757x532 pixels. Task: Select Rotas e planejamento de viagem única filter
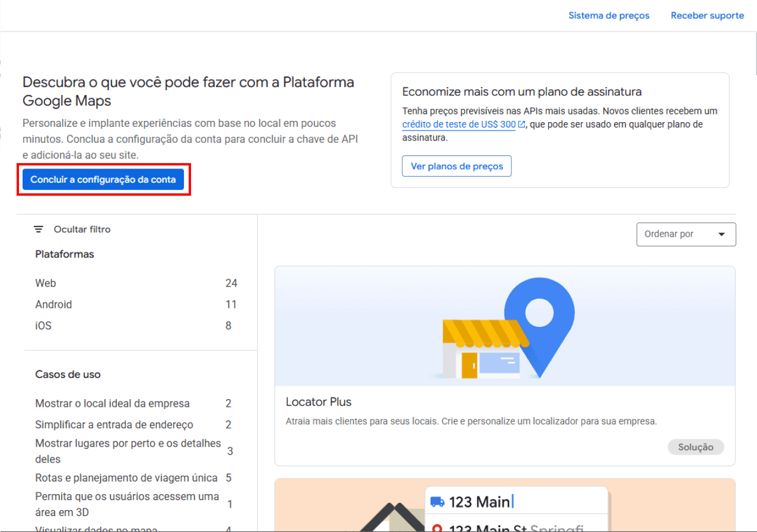coord(125,477)
